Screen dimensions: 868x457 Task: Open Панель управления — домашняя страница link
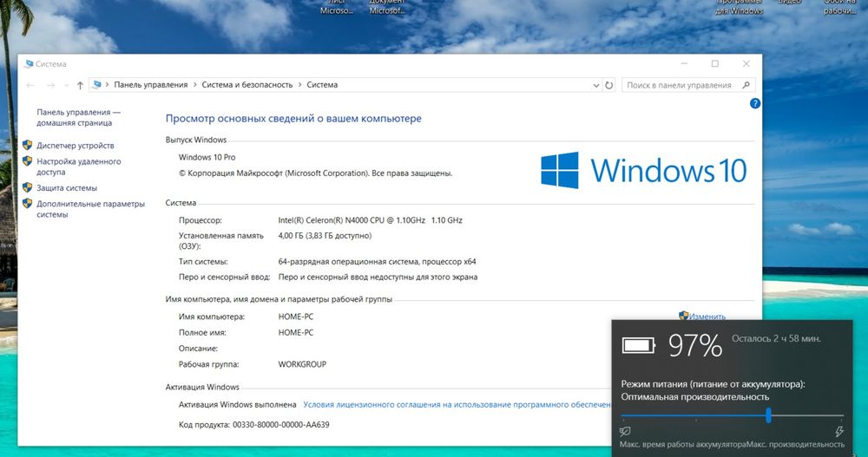tap(78, 117)
